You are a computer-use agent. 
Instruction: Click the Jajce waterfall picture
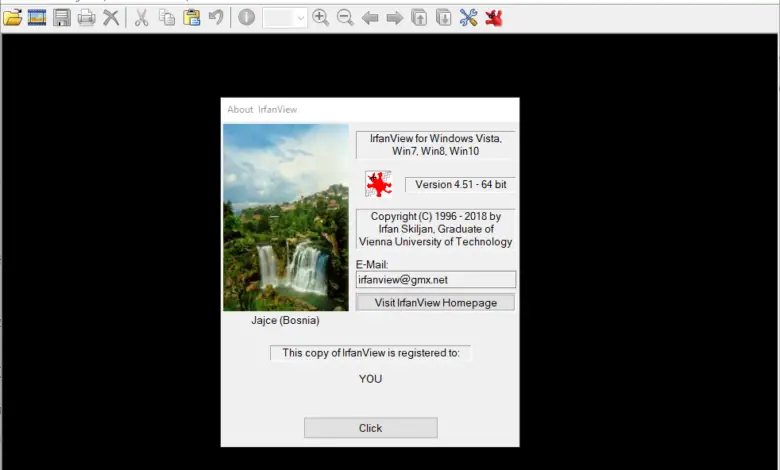point(286,217)
